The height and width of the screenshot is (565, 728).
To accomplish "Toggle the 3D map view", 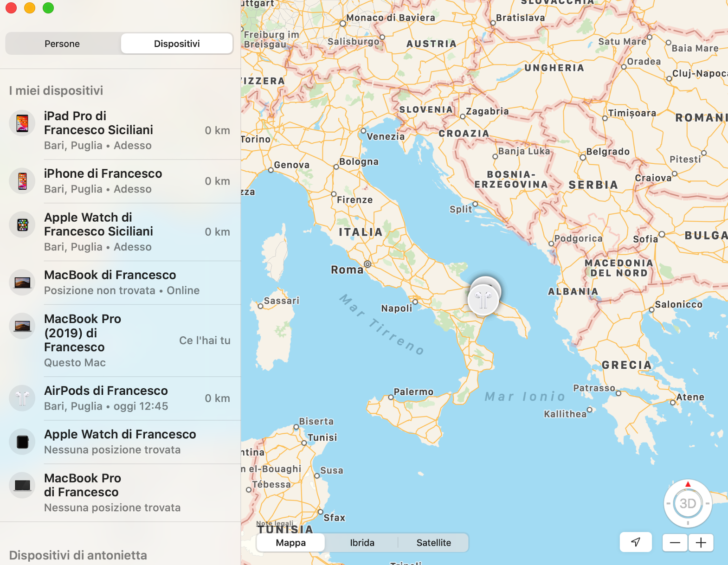I will coord(688,504).
